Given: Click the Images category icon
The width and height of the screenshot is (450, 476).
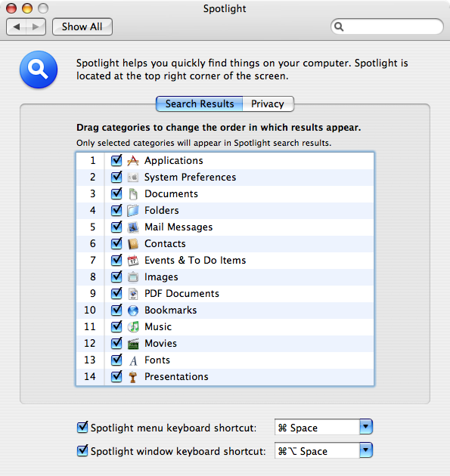Looking at the screenshot, I should click(133, 277).
